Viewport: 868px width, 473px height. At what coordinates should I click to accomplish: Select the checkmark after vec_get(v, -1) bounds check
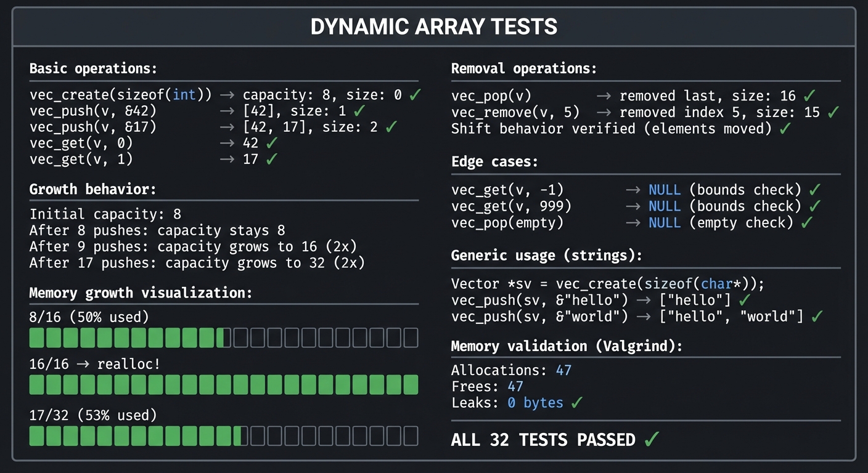pyautogui.click(x=815, y=190)
